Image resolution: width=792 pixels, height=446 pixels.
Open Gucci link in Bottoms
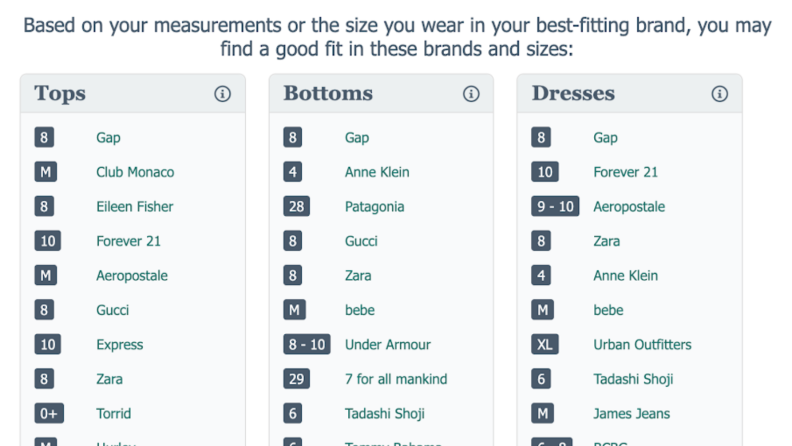tap(361, 241)
